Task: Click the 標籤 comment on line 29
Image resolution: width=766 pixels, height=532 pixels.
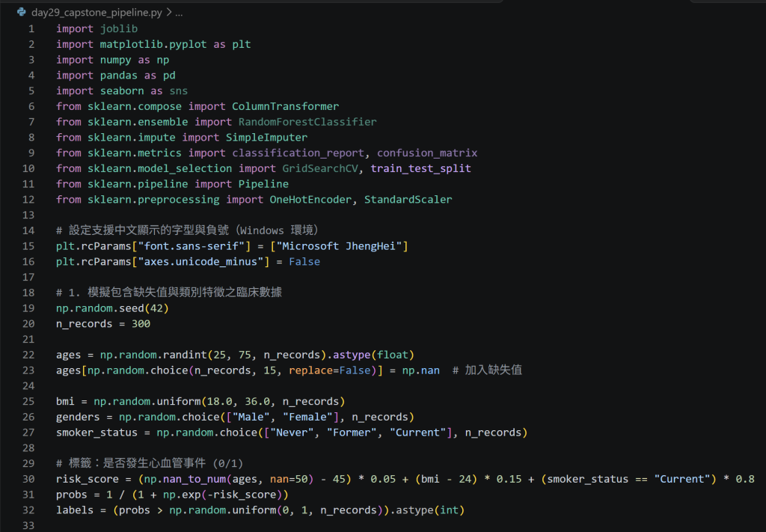Action: click(150, 464)
